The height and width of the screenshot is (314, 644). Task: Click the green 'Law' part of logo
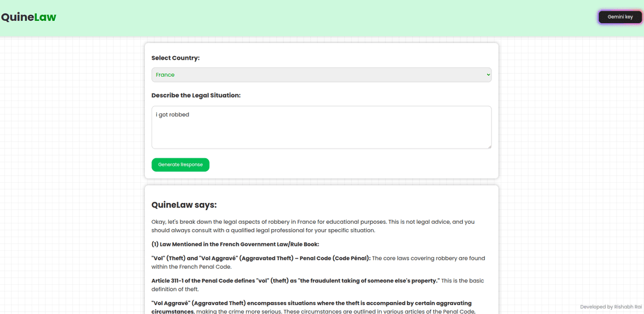(x=45, y=17)
